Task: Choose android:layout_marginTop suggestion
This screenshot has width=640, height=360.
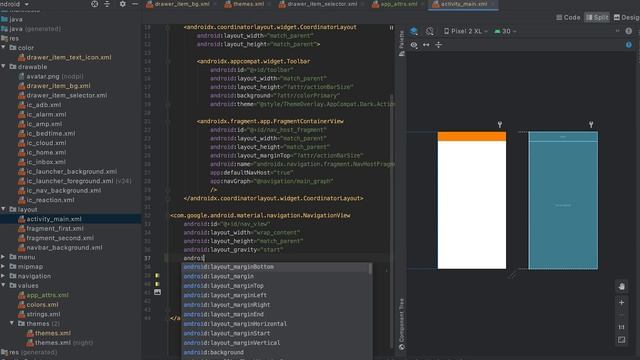Action: [x=276, y=286]
